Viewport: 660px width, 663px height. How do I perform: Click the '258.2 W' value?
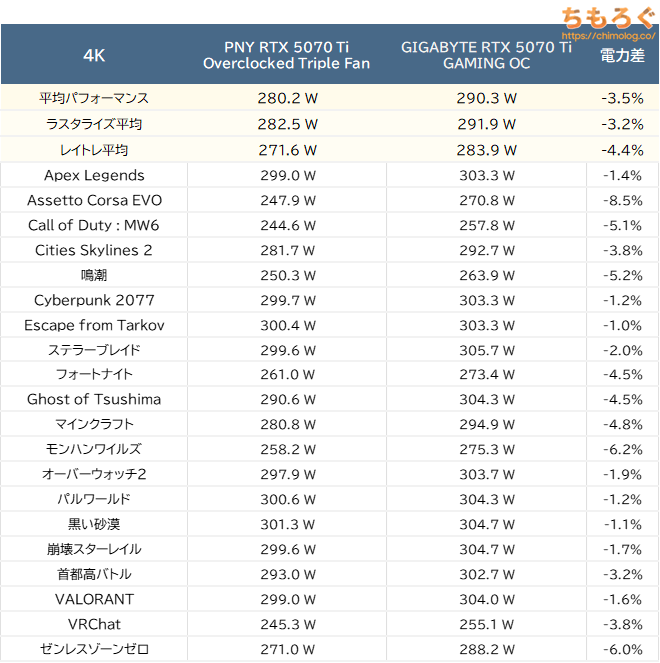(288, 449)
